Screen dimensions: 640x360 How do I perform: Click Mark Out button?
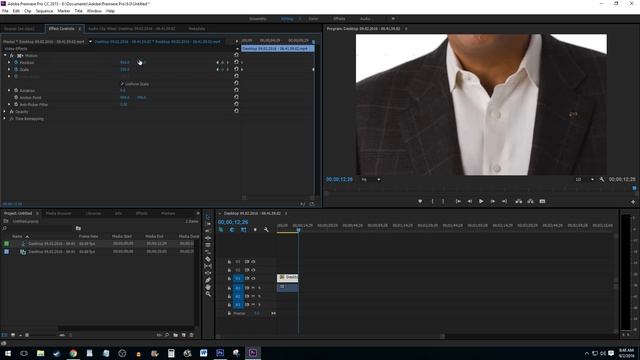point(443,201)
